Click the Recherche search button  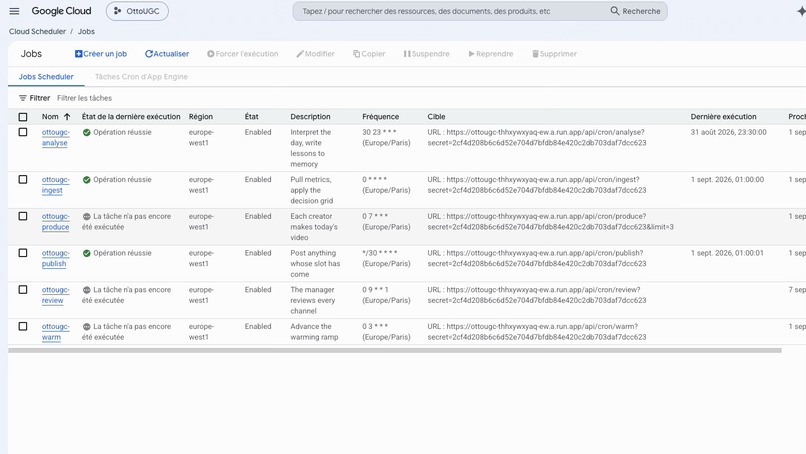pyautogui.click(x=635, y=11)
